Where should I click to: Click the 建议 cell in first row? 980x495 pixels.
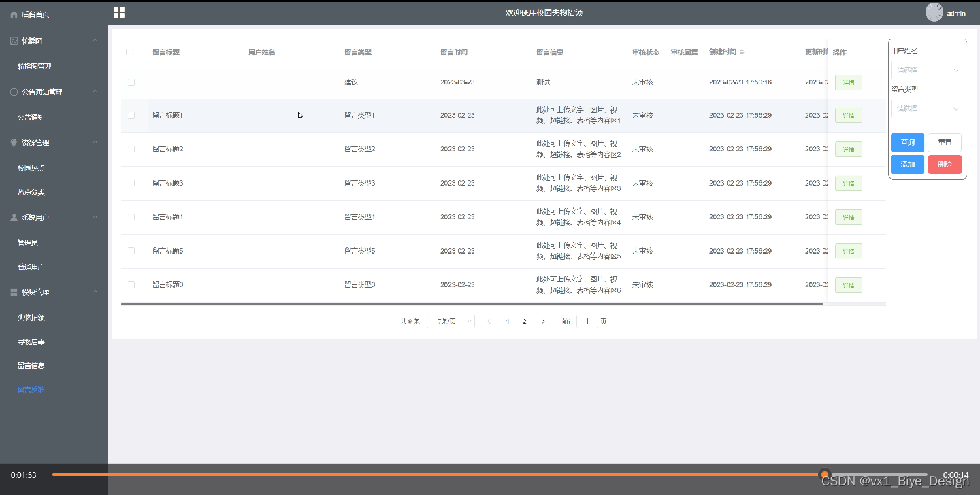click(351, 82)
